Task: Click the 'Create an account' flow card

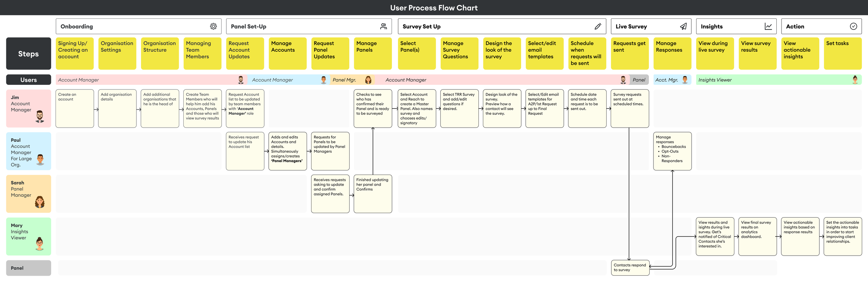Action: point(75,108)
